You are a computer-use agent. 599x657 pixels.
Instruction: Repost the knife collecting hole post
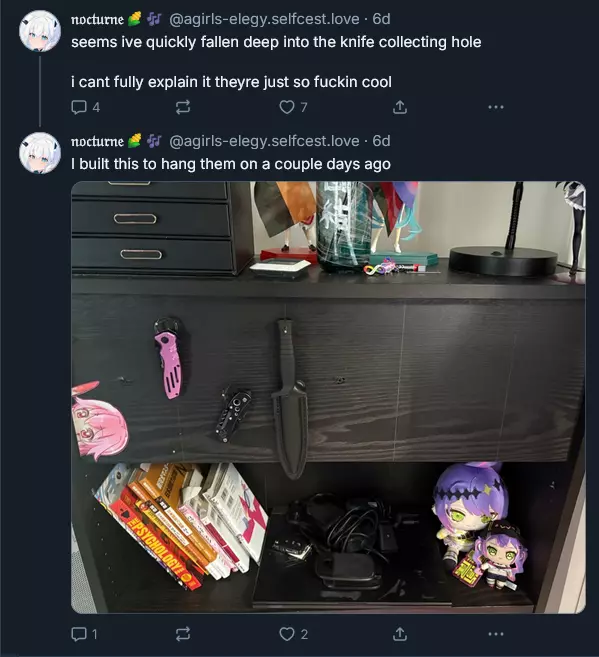click(183, 107)
